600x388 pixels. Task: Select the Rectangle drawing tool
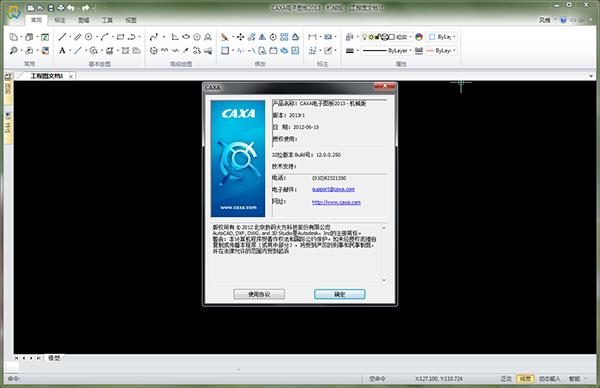(x=120, y=37)
